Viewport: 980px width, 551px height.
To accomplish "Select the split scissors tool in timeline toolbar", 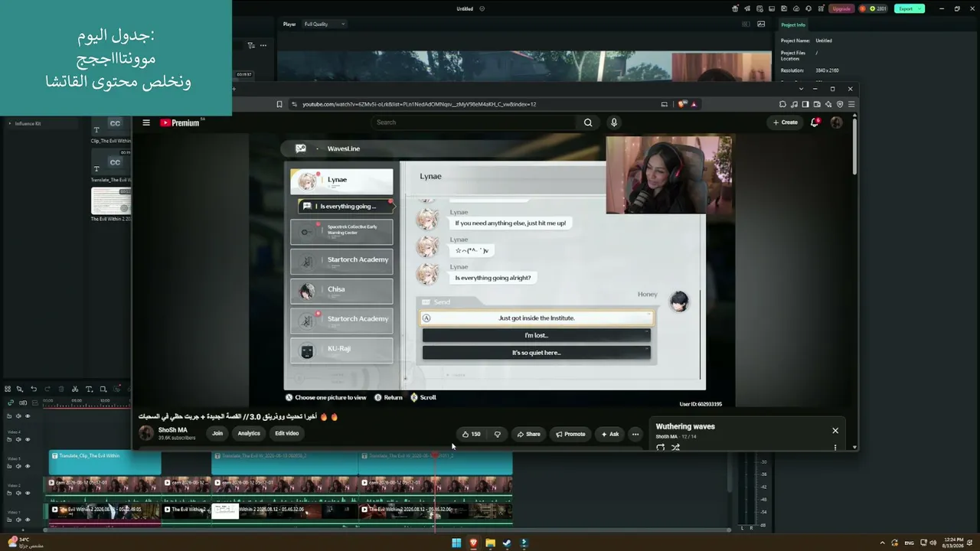I will 75,389.
